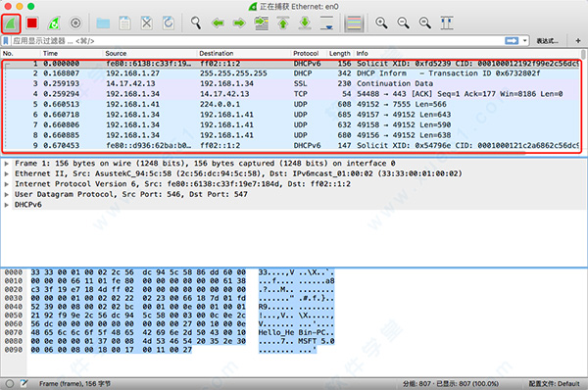Click hex row 0000 offset bytes

[x=138, y=271]
